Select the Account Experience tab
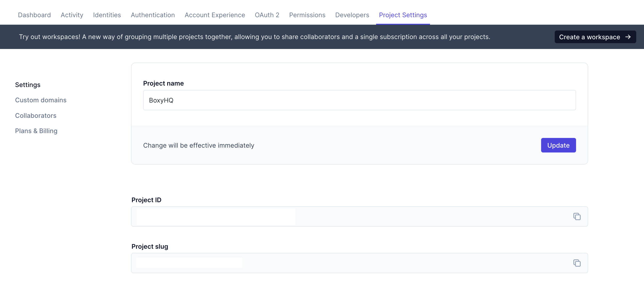The height and width of the screenshot is (288, 644). click(215, 15)
